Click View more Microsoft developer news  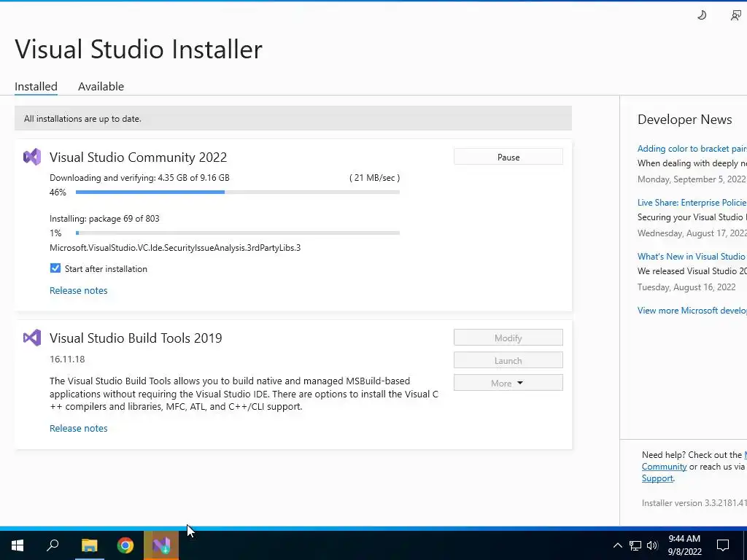(x=692, y=311)
